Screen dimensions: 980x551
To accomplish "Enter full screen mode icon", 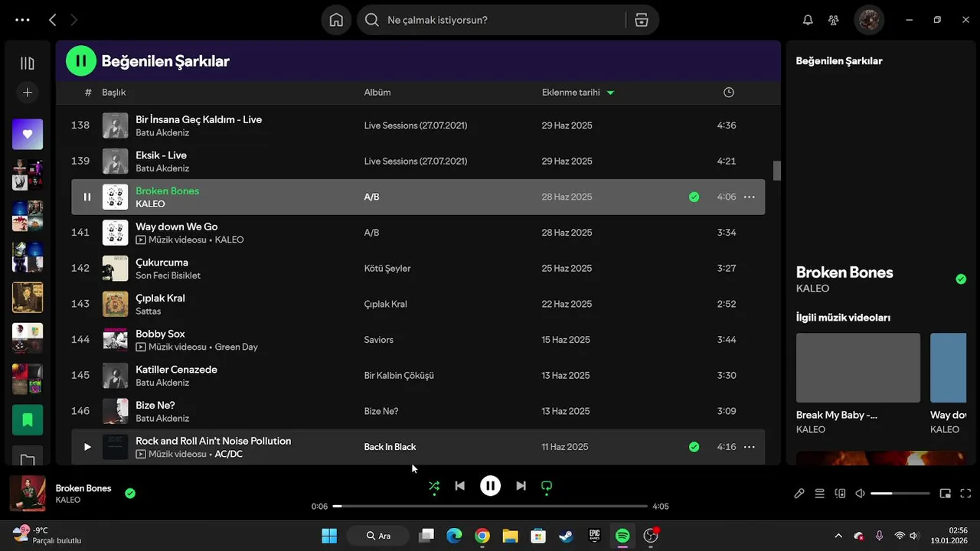I will pyautogui.click(x=965, y=494).
